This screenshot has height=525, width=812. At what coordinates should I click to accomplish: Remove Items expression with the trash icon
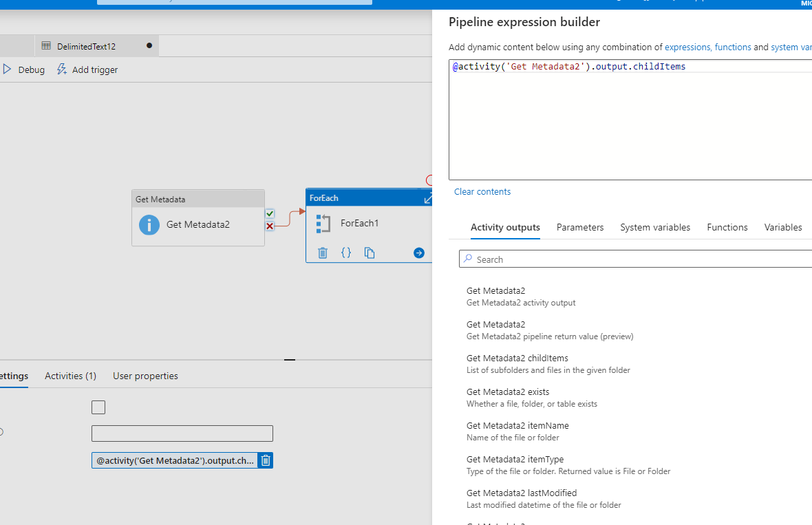point(266,460)
